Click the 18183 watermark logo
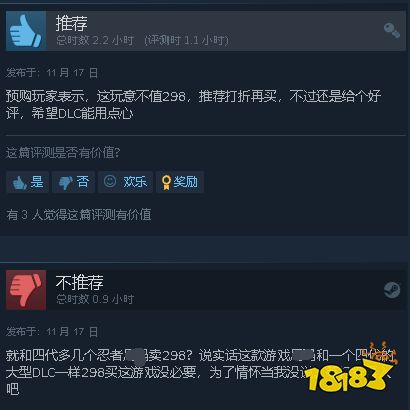Viewport: 410px width, 410px height. (348, 372)
